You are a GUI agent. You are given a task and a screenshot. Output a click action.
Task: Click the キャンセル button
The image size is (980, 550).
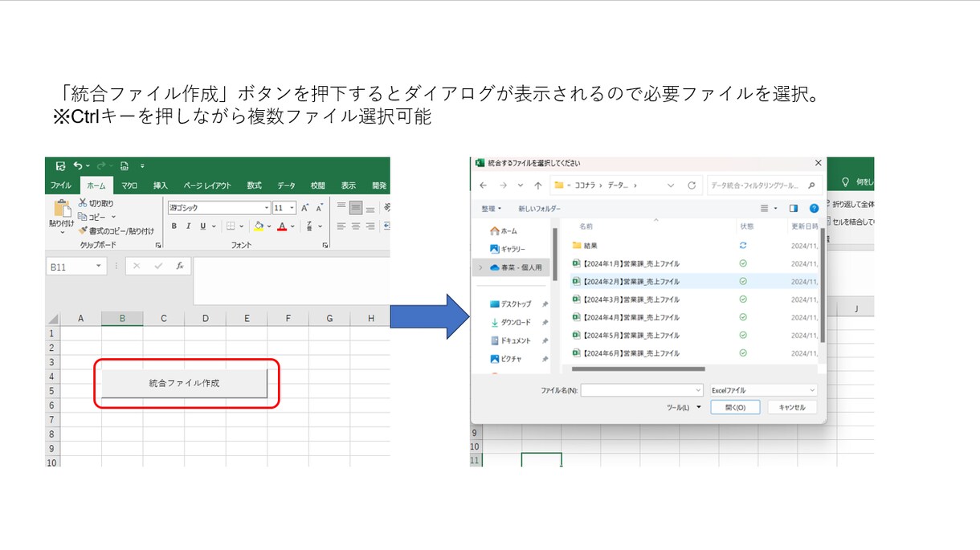click(792, 408)
